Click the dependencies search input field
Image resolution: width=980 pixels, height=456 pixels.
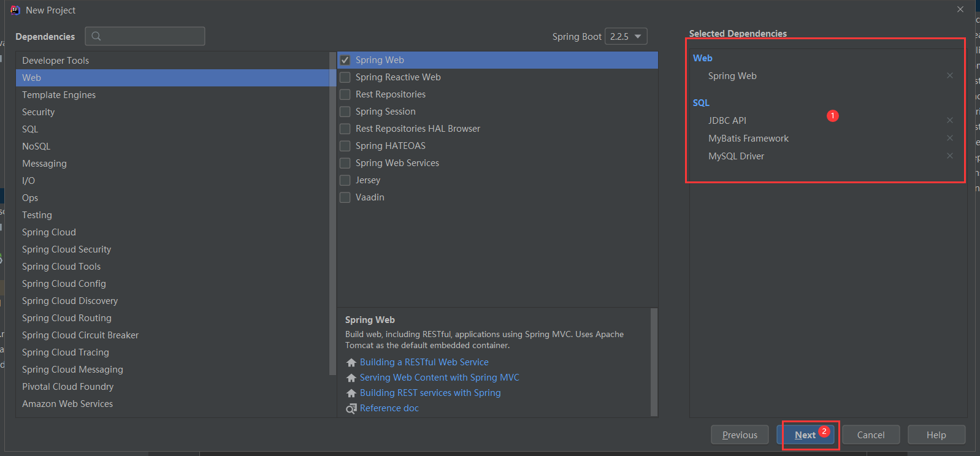[145, 36]
